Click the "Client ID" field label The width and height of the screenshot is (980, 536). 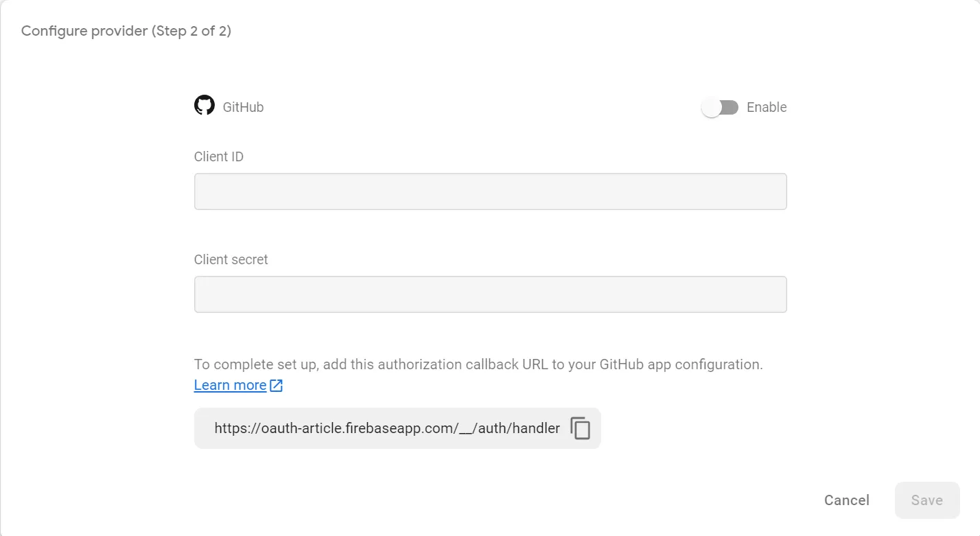click(219, 156)
